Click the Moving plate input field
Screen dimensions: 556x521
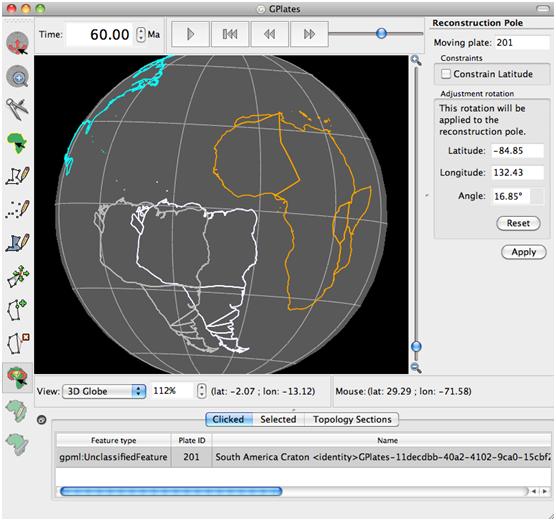pos(522,43)
